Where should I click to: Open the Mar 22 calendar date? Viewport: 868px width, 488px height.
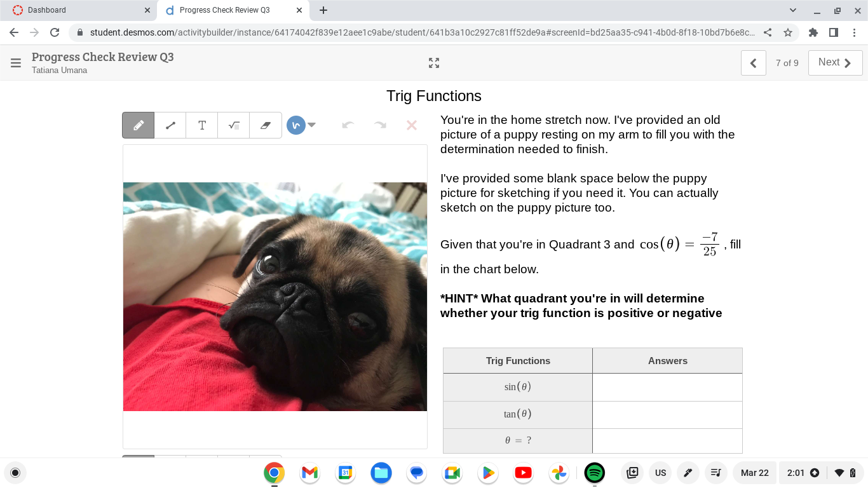pyautogui.click(x=755, y=473)
